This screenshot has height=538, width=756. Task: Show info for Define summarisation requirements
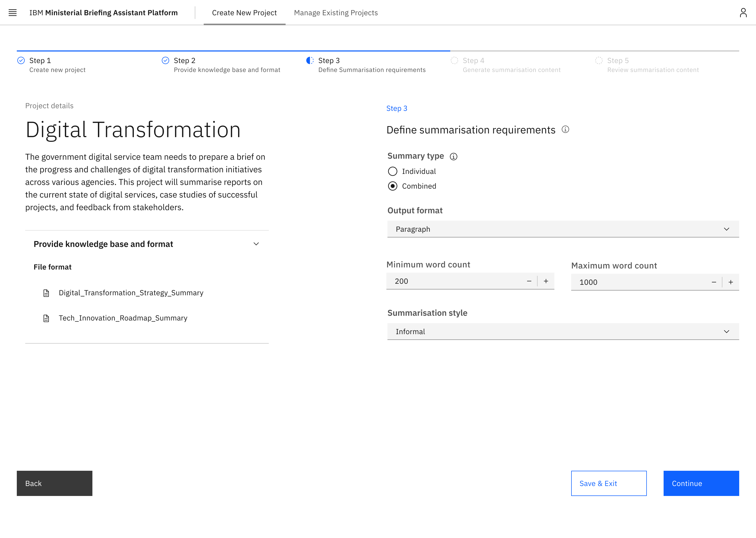[565, 130]
